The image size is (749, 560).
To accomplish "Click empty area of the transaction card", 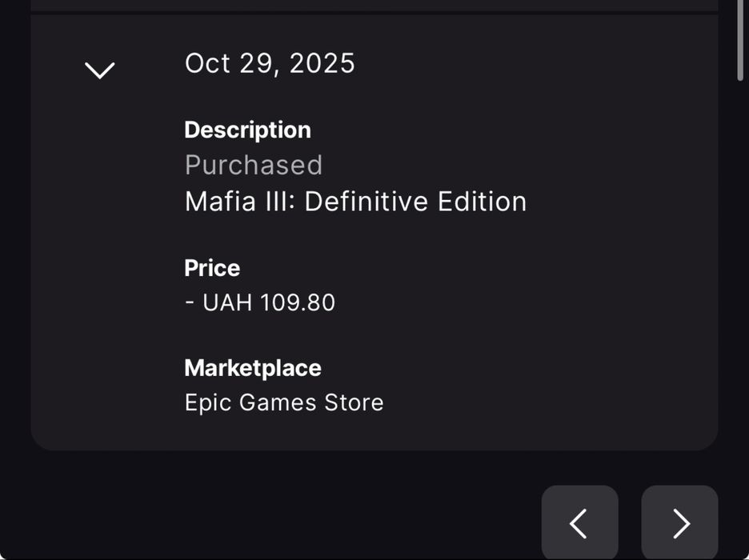I will point(560,320).
